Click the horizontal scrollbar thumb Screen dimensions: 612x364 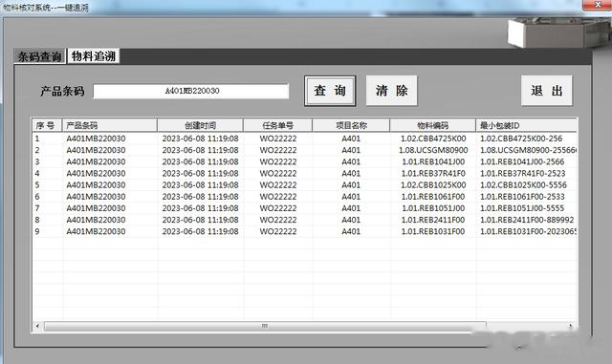pos(265,326)
